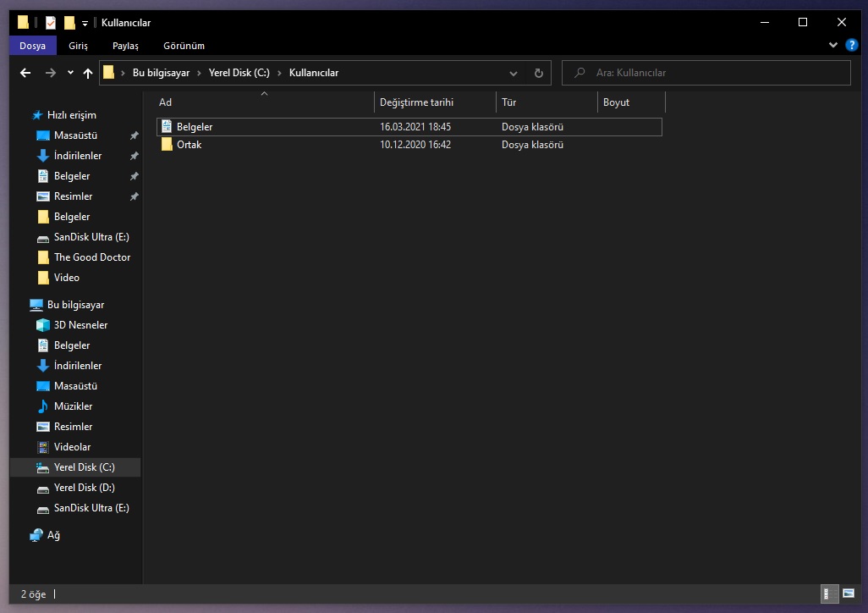The width and height of the screenshot is (868, 613).
Task: Open the address bar history dropdown
Action: pos(513,73)
